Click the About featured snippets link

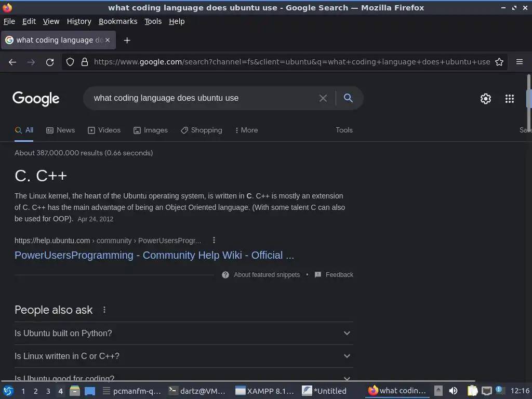point(267,275)
